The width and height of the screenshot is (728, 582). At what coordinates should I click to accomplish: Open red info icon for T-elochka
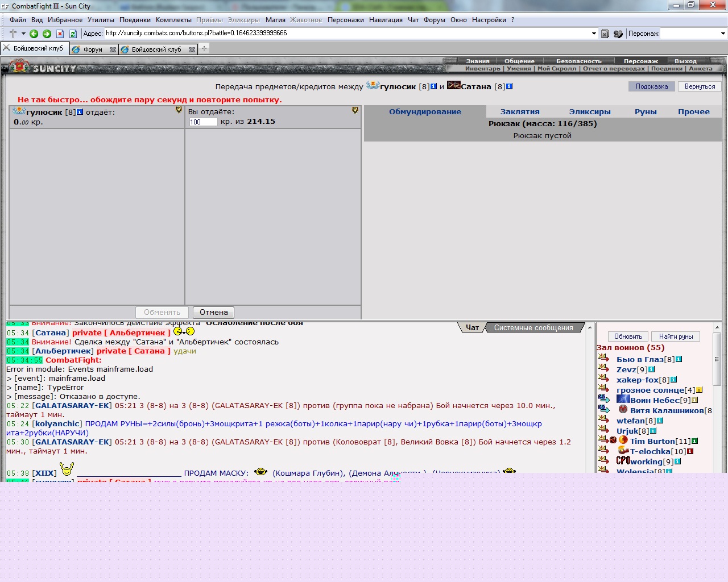click(x=690, y=451)
